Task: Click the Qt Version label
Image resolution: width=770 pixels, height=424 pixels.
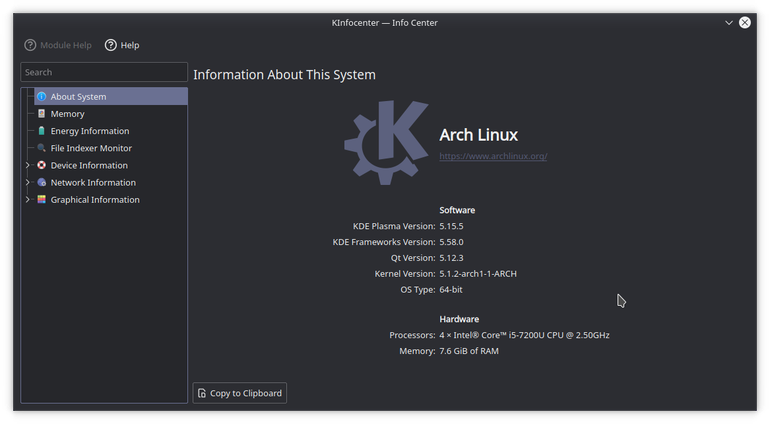Action: [x=413, y=257]
